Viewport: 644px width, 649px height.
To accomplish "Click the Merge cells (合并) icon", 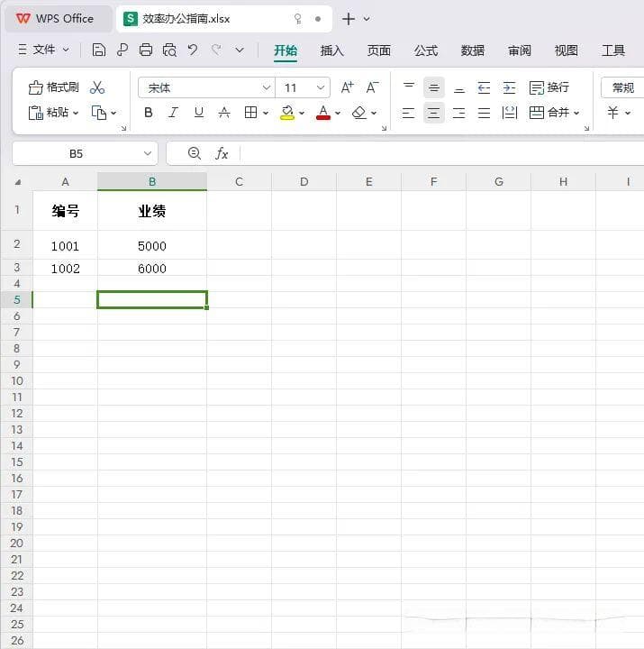I will click(x=537, y=113).
